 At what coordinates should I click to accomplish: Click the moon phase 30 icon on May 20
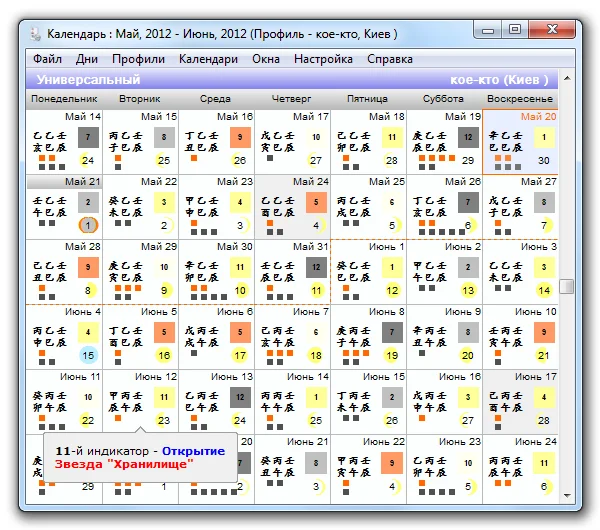tap(544, 160)
